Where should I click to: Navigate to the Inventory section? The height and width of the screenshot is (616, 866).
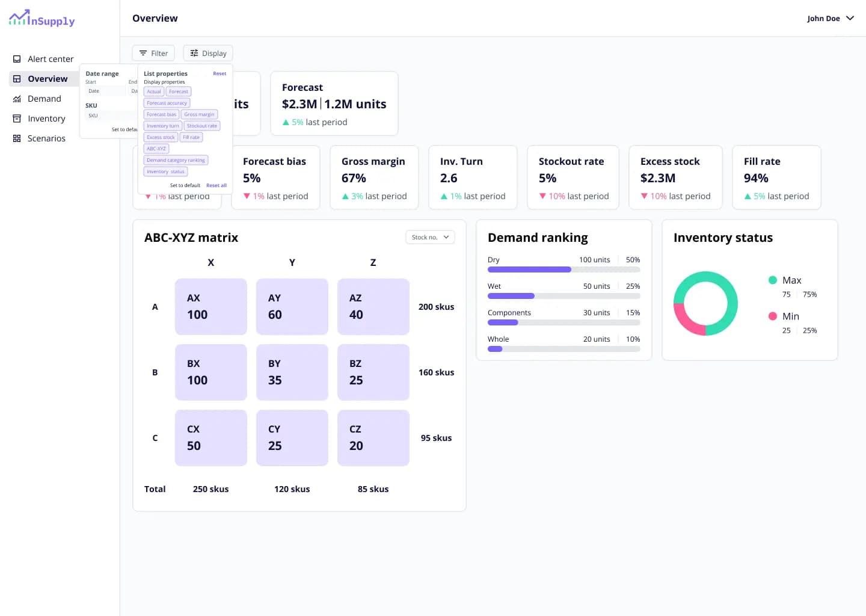tap(46, 119)
